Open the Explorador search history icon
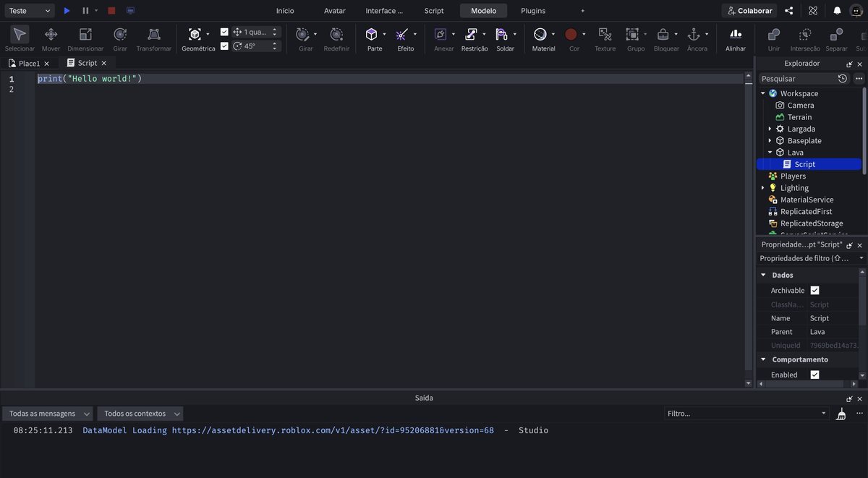Viewport: 868px width, 478px height. 843,78
